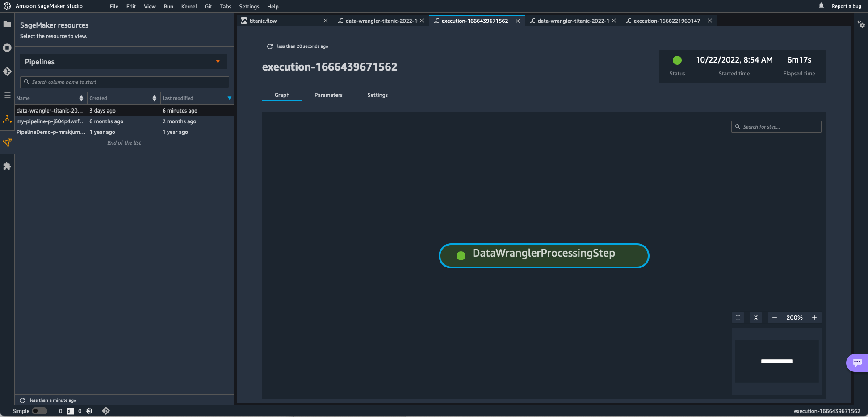Open the Kernel menu
The image size is (868, 417).
click(189, 7)
